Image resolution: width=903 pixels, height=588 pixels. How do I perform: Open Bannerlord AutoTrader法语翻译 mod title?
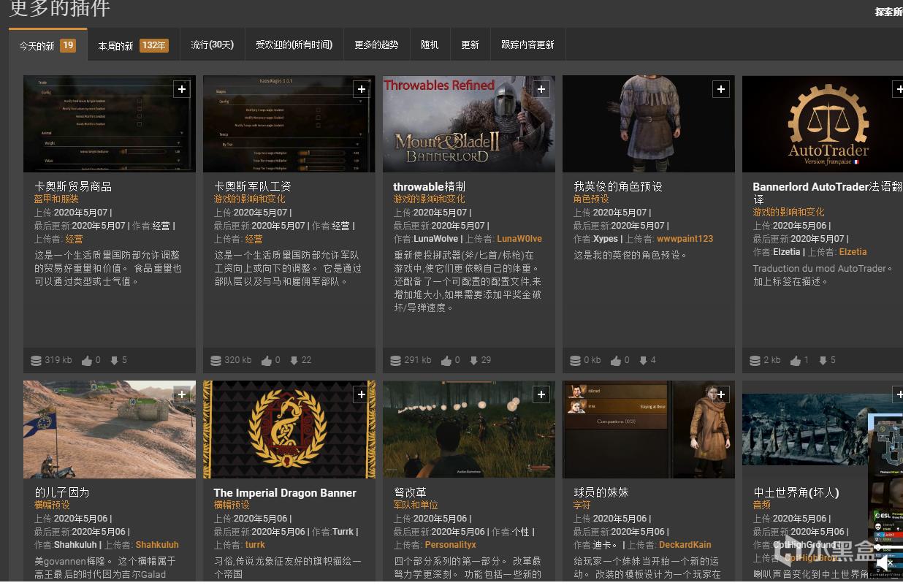pos(828,192)
